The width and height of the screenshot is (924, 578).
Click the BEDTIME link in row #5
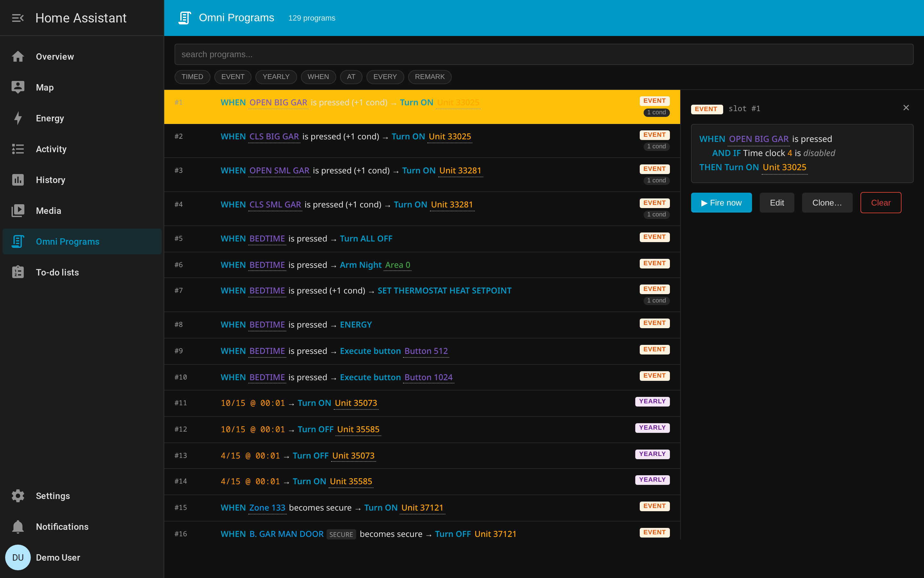pos(267,239)
